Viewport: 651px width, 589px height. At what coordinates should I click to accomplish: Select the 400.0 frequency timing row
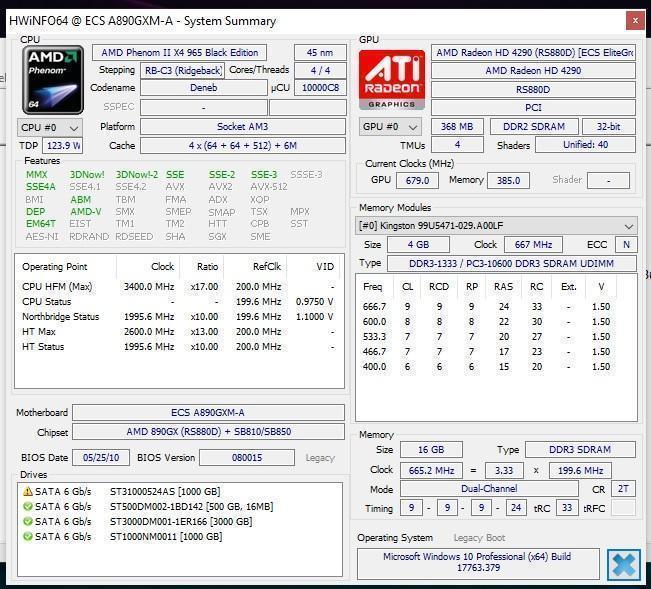pyautogui.click(x=487, y=367)
